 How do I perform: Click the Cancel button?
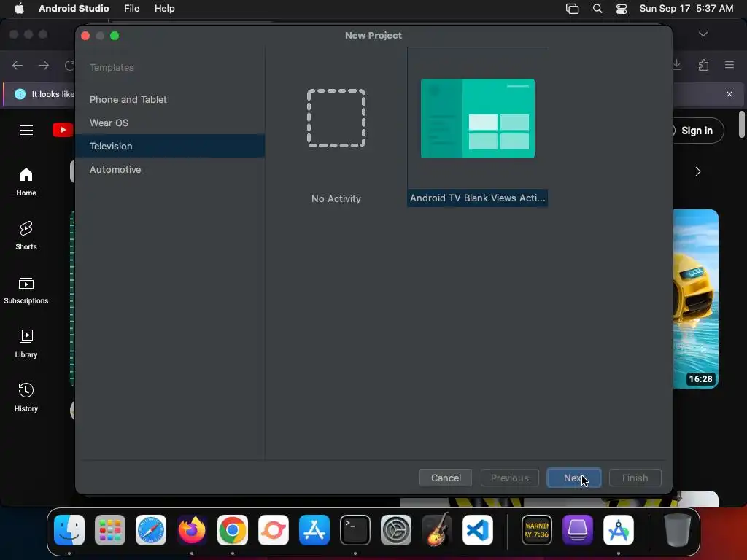[446, 478]
